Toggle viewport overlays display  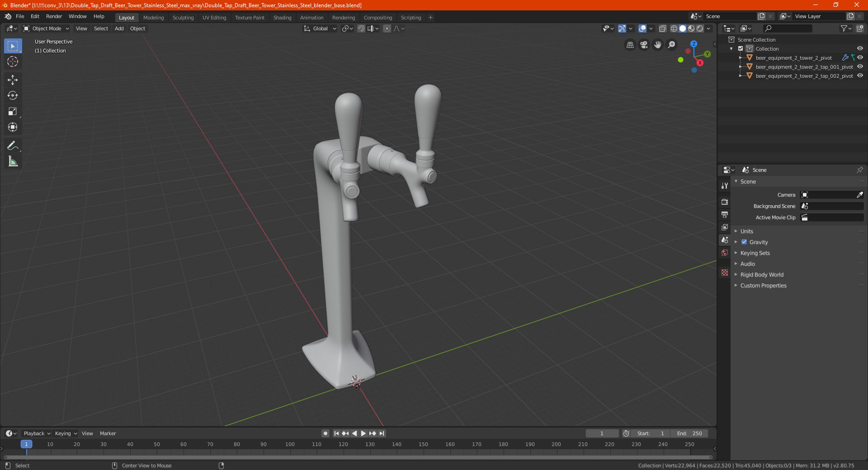642,28
